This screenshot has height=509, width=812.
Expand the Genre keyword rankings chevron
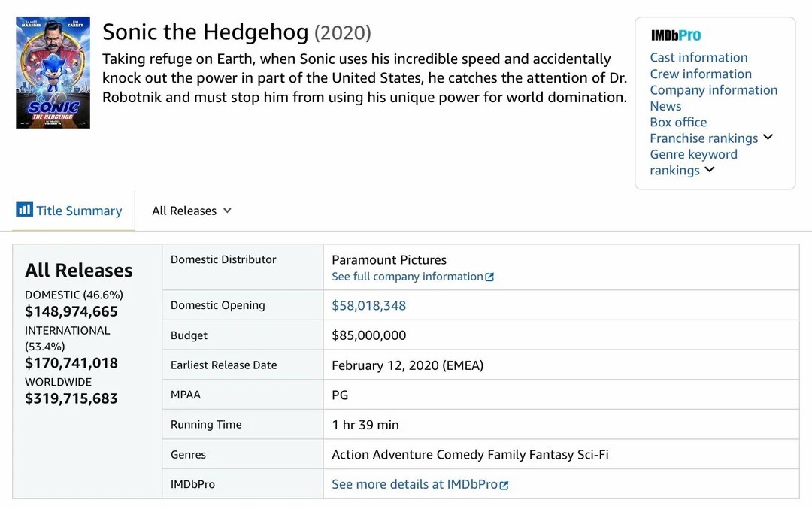710,169
